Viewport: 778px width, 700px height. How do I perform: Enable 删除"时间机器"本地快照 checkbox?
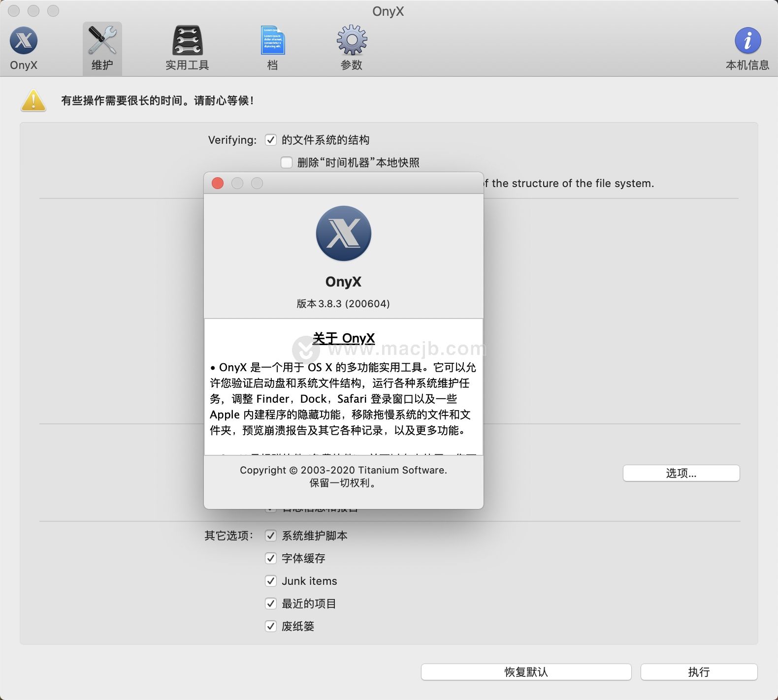coord(287,162)
